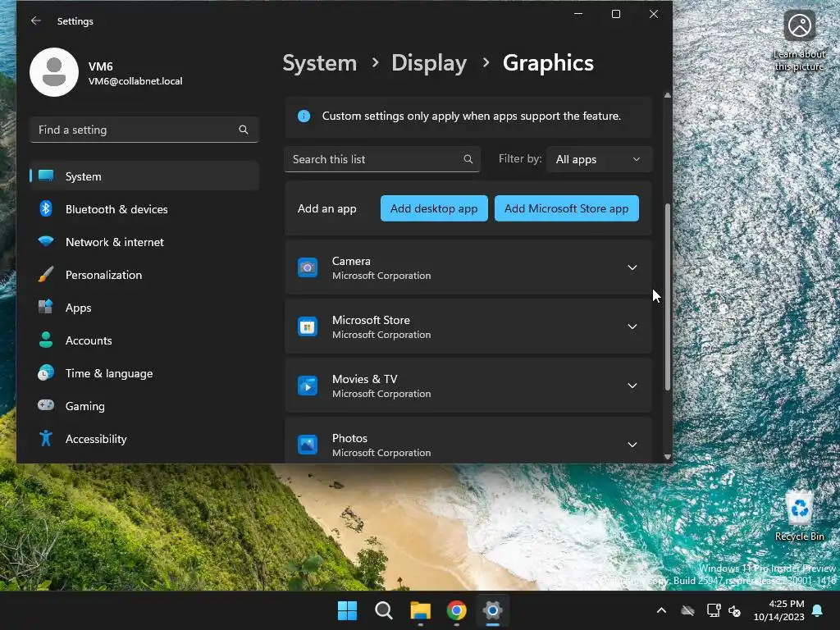Image resolution: width=840 pixels, height=630 pixels.
Task: Click Add desktop app button
Action: [434, 208]
